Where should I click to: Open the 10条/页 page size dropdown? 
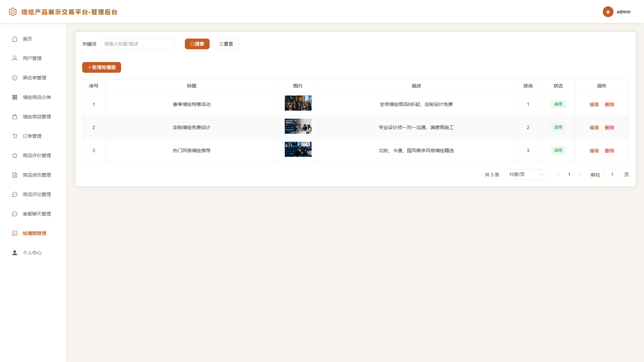[526, 174]
